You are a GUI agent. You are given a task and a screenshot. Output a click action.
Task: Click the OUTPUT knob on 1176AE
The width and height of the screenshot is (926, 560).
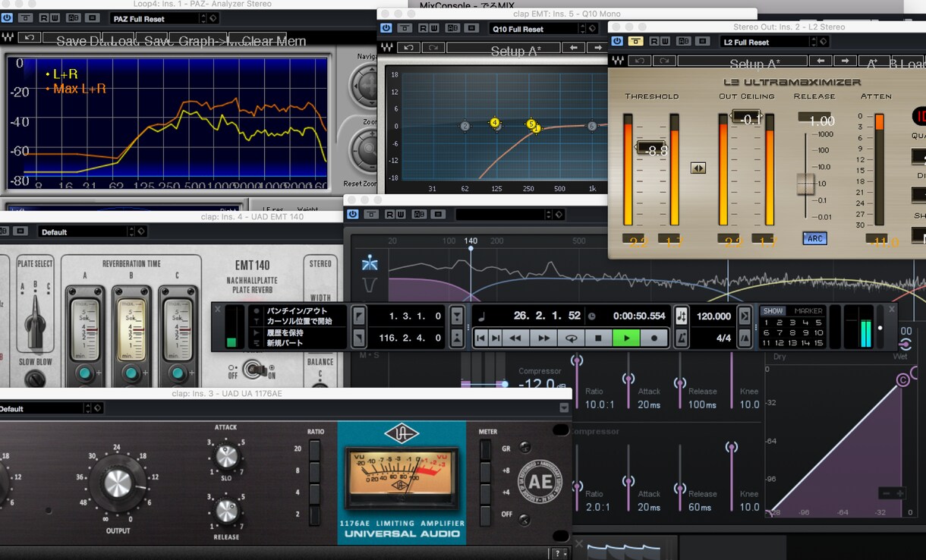(118, 483)
